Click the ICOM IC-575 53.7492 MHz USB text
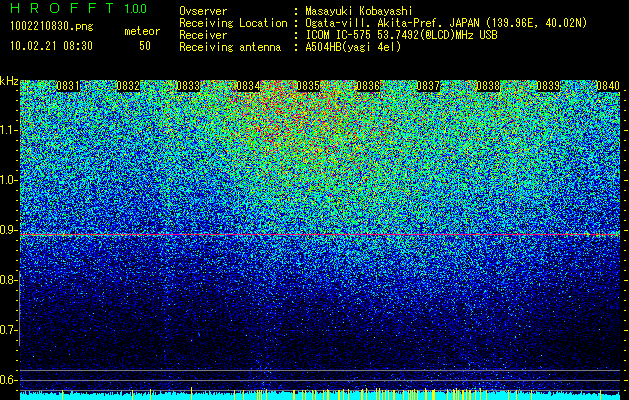The width and height of the screenshot is (629, 400). (402, 35)
